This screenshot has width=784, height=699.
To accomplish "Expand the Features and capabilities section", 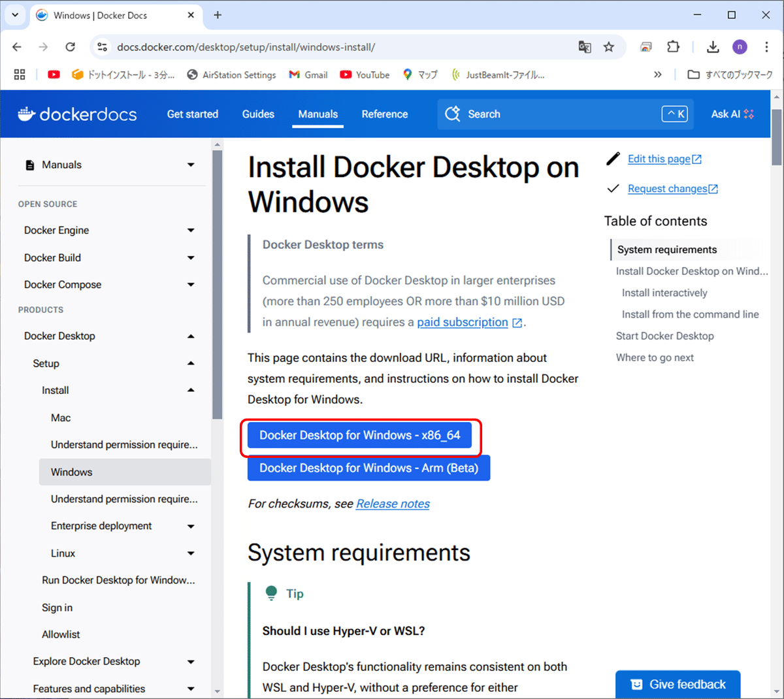I will [191, 688].
